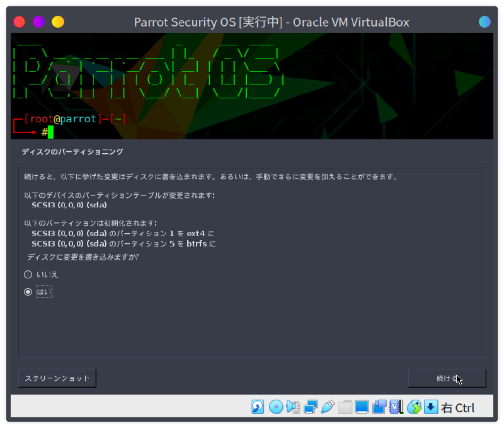
Task: Click the CPU virtualization status icon
Action: (396, 407)
